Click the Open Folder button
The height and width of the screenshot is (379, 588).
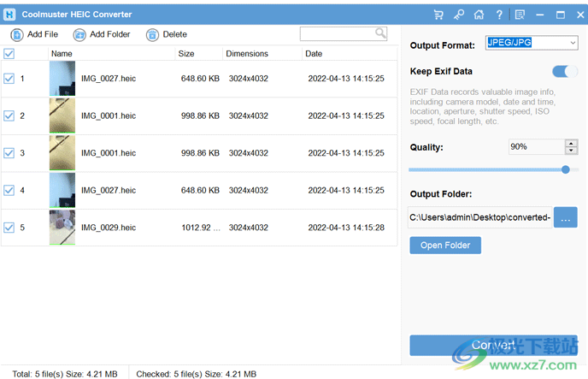pyautogui.click(x=445, y=246)
